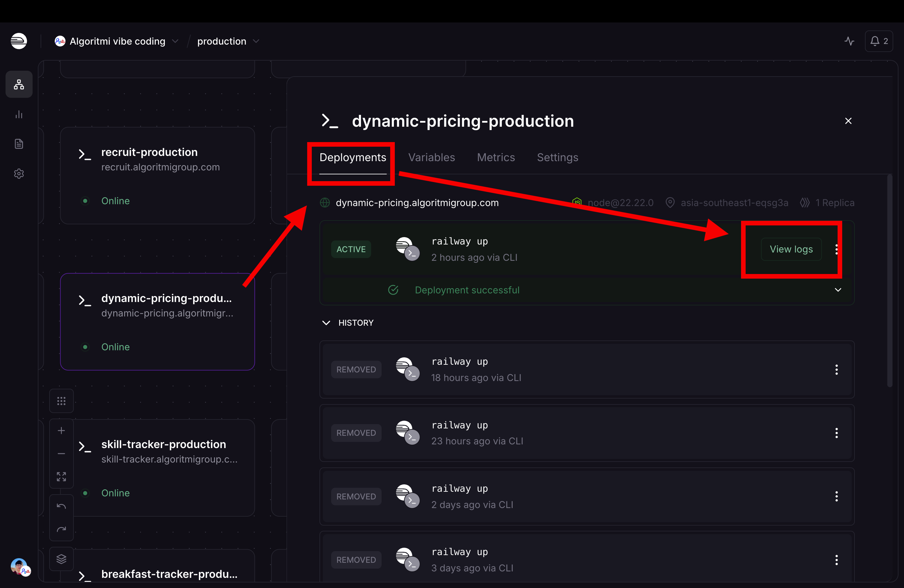This screenshot has width=904, height=588.
Task: Open notifications via the bell icon
Action: (x=878, y=41)
